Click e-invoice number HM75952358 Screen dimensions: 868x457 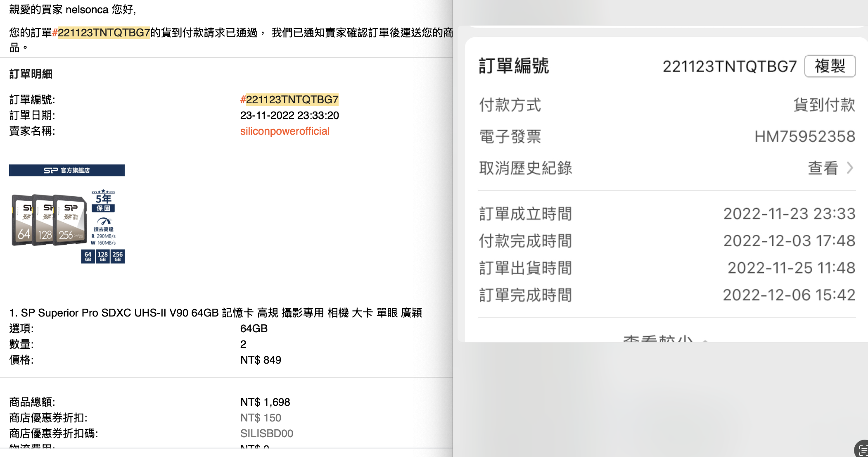[x=804, y=137]
